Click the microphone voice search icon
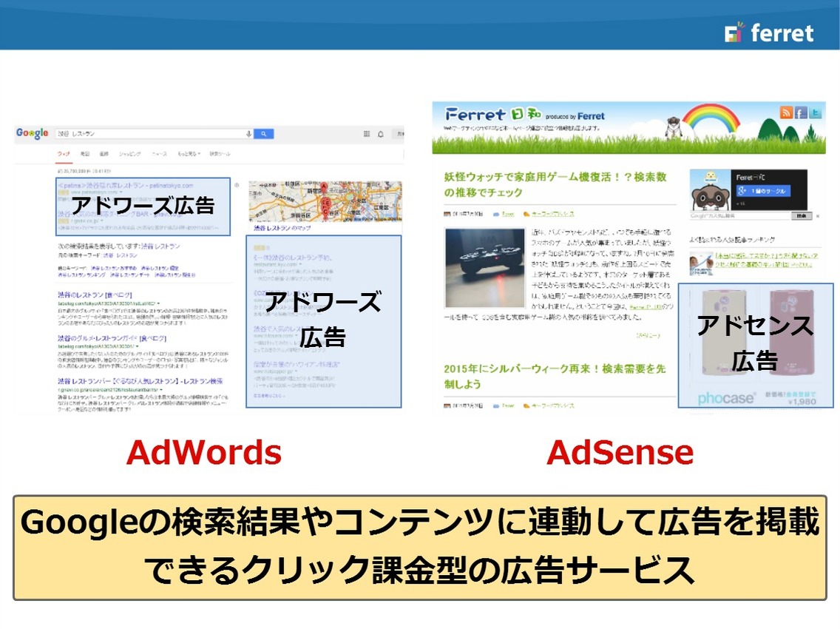Screen dimensions: 840x629 tap(248, 133)
